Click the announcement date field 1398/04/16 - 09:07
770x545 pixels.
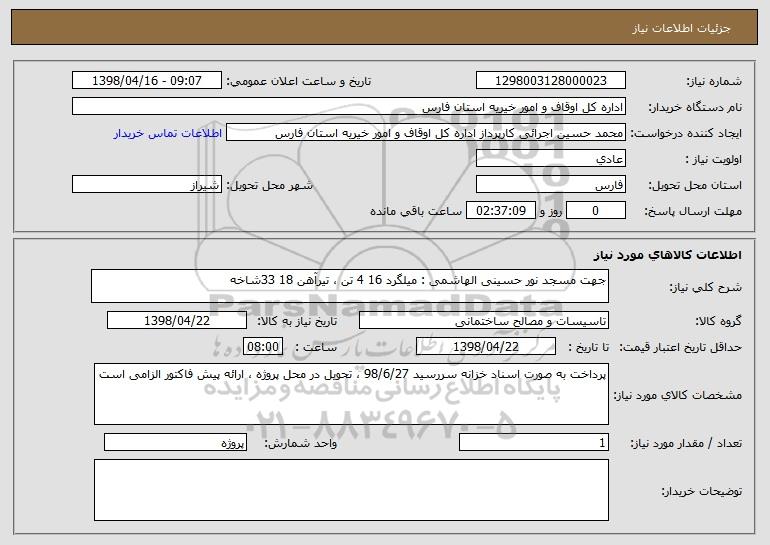click(147, 81)
